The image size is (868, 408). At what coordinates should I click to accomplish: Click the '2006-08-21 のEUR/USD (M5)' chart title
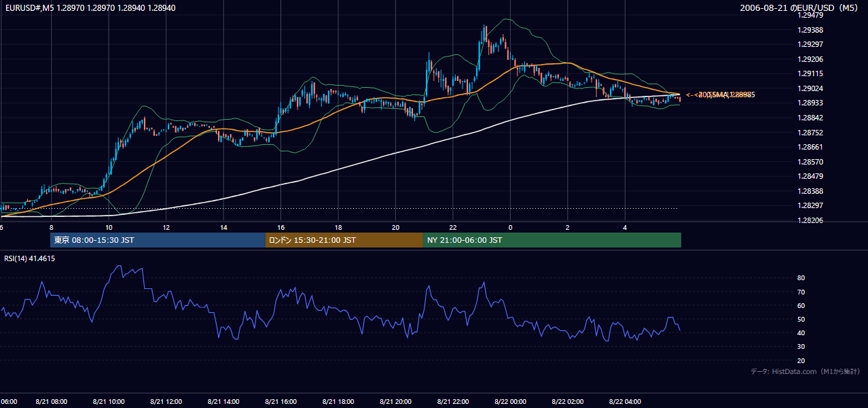pos(799,7)
